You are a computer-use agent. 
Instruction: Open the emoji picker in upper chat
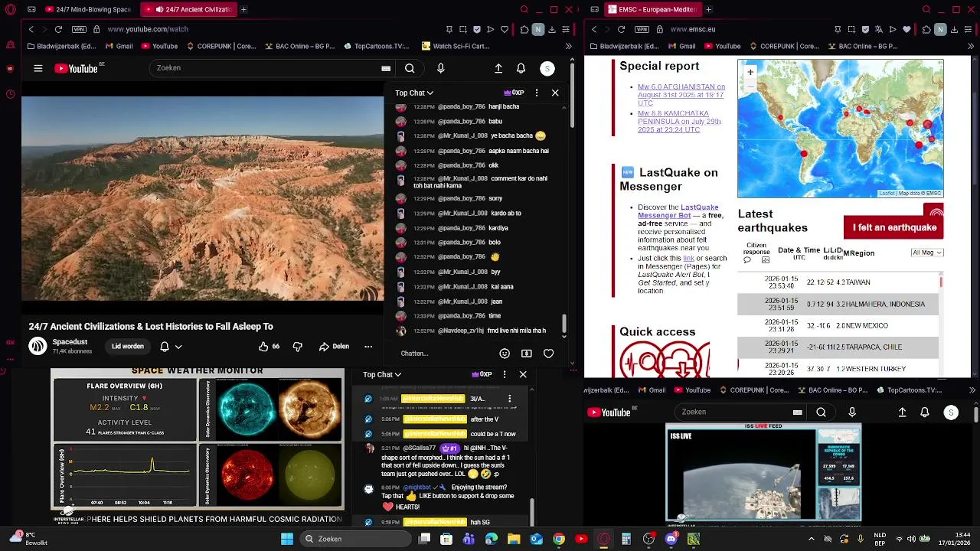pos(505,354)
